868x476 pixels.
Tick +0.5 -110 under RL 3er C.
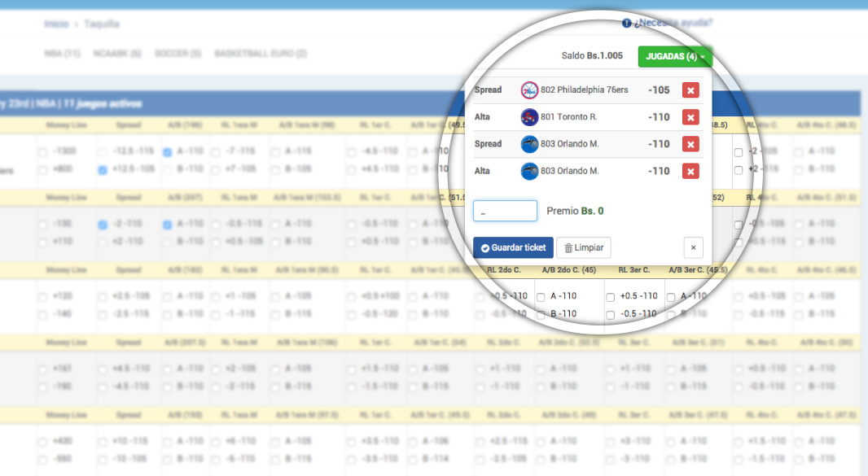coord(611,297)
